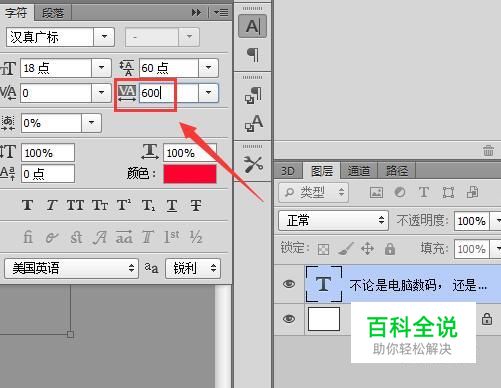501x388 pixels.
Task: Open anti-aliasing dropdown 锐利
Action: click(193, 268)
